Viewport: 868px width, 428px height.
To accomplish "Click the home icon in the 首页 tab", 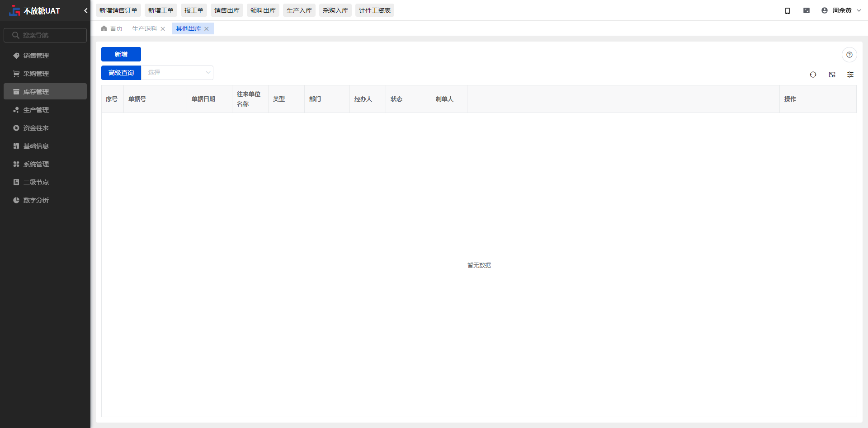I will coord(104,28).
